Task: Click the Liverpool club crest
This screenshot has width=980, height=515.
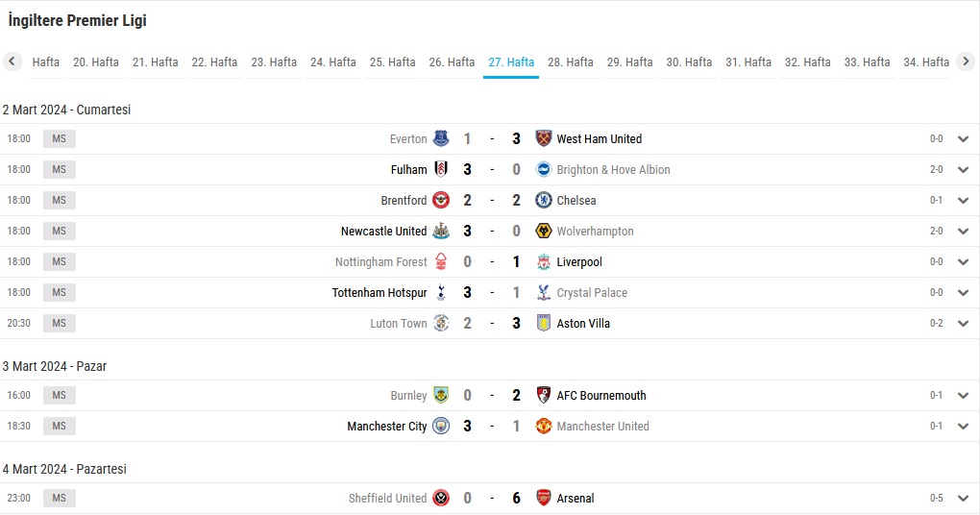Action: tap(544, 261)
